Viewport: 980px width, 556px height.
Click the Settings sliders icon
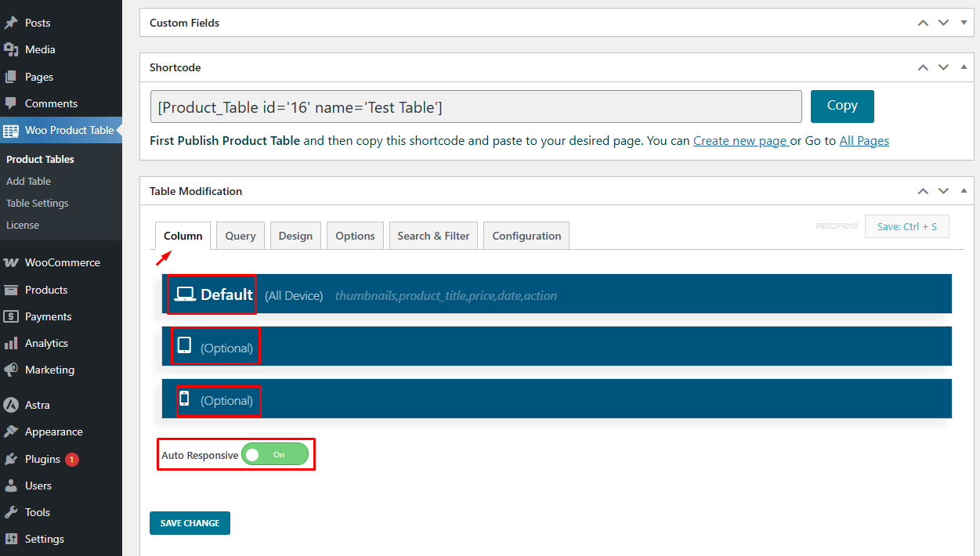pos(11,539)
